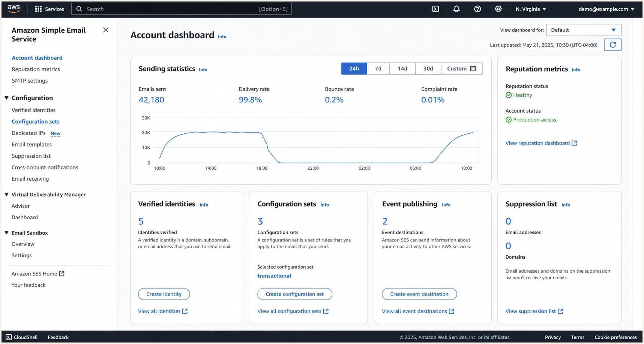
Task: Open the N. Virginia region dropdown
Action: [531, 9]
